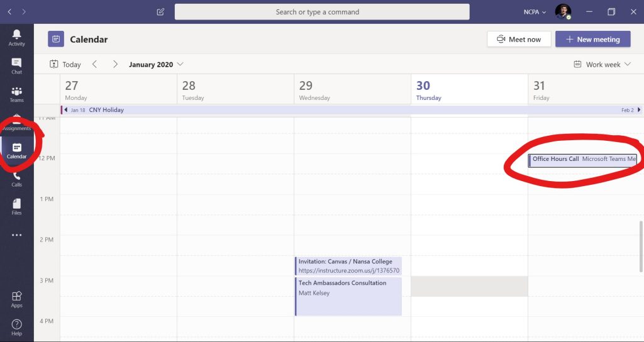Screen dimensions: 644x342
Task: Click the Calendar header icon
Action: coord(56,40)
